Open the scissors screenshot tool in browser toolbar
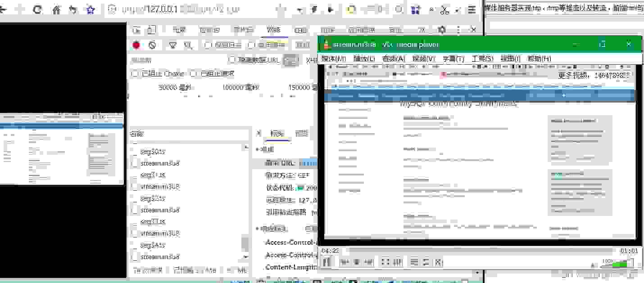The image size is (644, 283). click(x=445, y=9)
